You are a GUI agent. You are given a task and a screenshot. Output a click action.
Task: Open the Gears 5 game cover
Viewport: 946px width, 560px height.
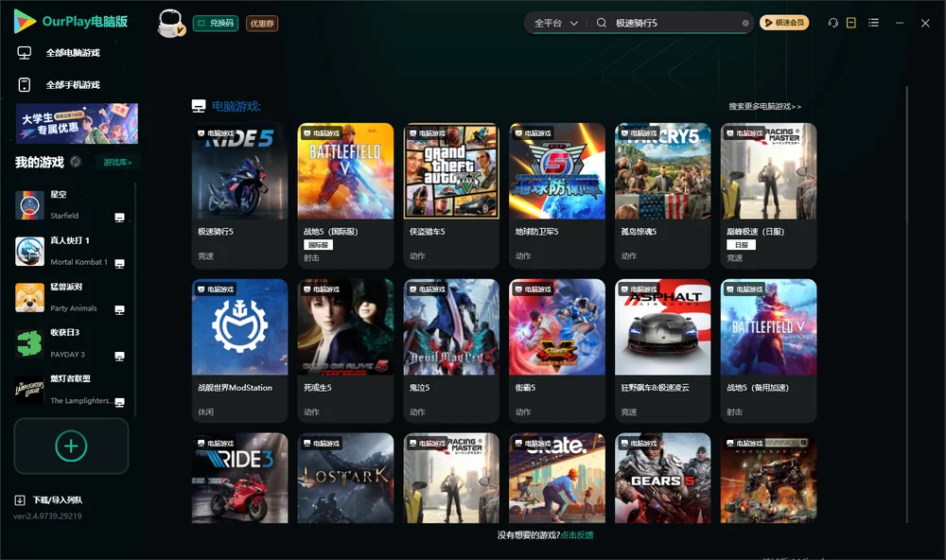(662, 478)
